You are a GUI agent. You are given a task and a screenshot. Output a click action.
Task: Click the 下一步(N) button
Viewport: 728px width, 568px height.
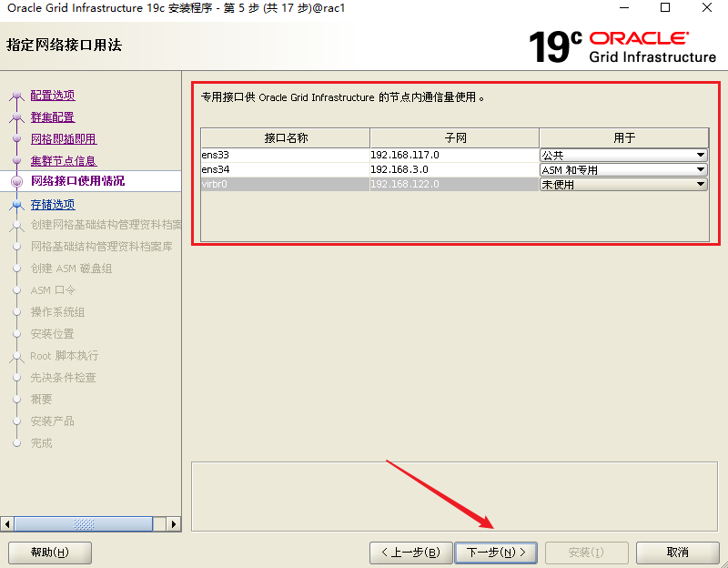tap(496, 553)
